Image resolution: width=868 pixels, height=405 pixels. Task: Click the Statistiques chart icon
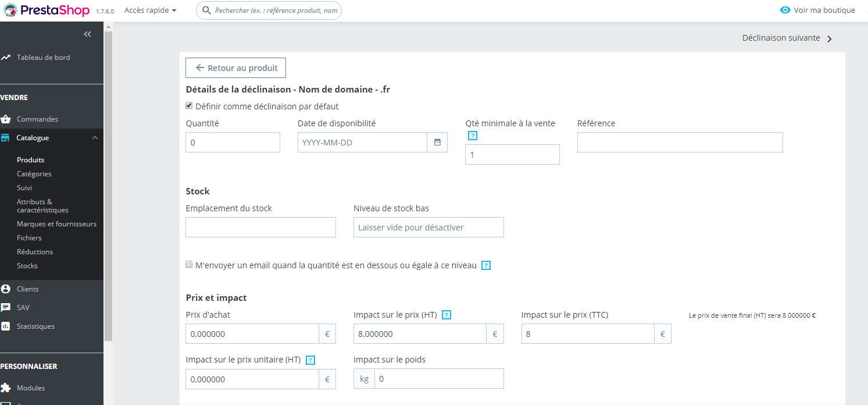[x=6, y=326]
